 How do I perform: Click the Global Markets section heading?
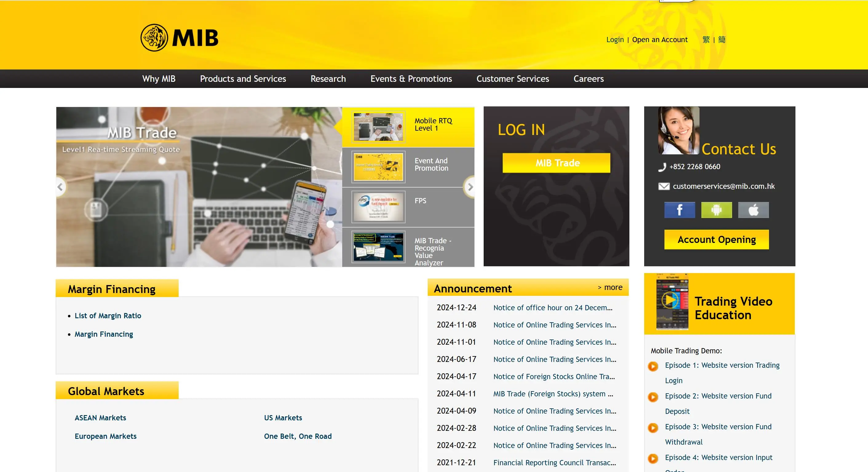pos(106,391)
